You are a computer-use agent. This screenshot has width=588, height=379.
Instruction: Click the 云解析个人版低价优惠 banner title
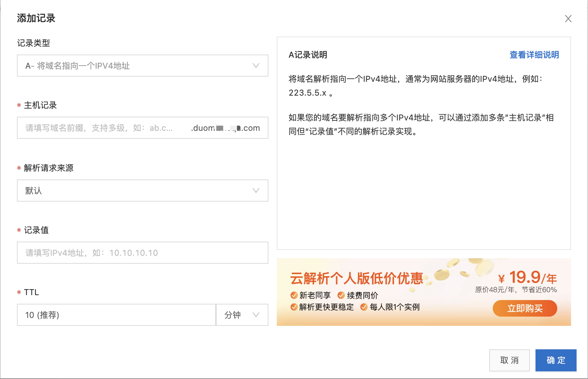tap(357, 278)
